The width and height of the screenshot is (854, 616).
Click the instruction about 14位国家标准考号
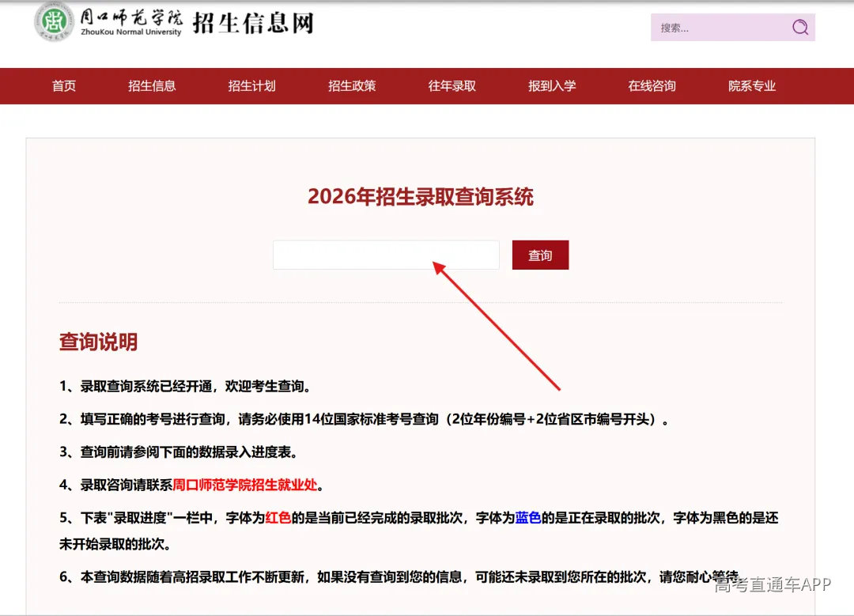click(364, 419)
